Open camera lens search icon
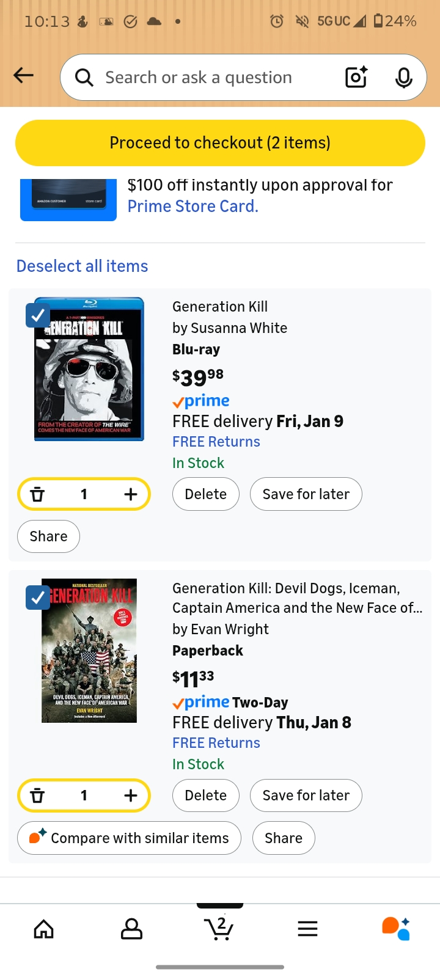 click(x=356, y=77)
